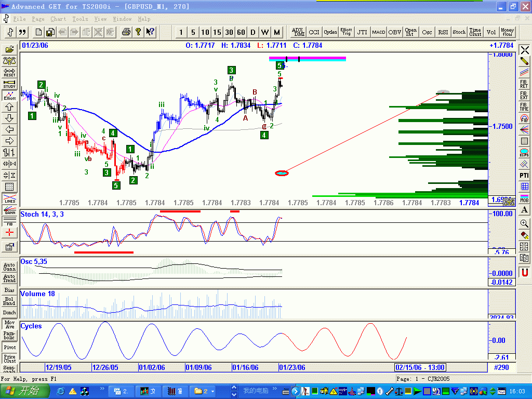This screenshot has height=399, width=532.
Task: Activate the ELIPS ellipse tool
Action: pyautogui.click(x=524, y=152)
